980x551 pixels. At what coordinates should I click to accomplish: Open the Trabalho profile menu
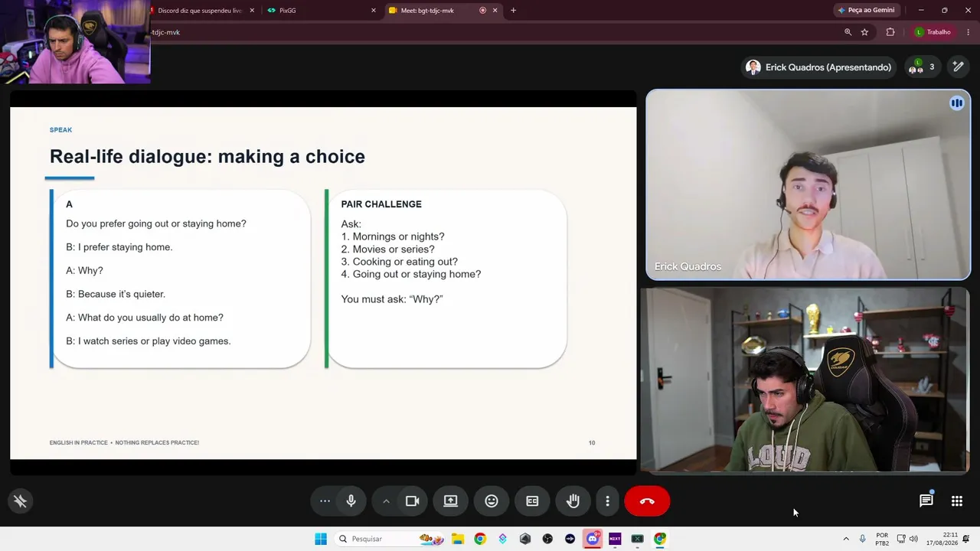(933, 32)
